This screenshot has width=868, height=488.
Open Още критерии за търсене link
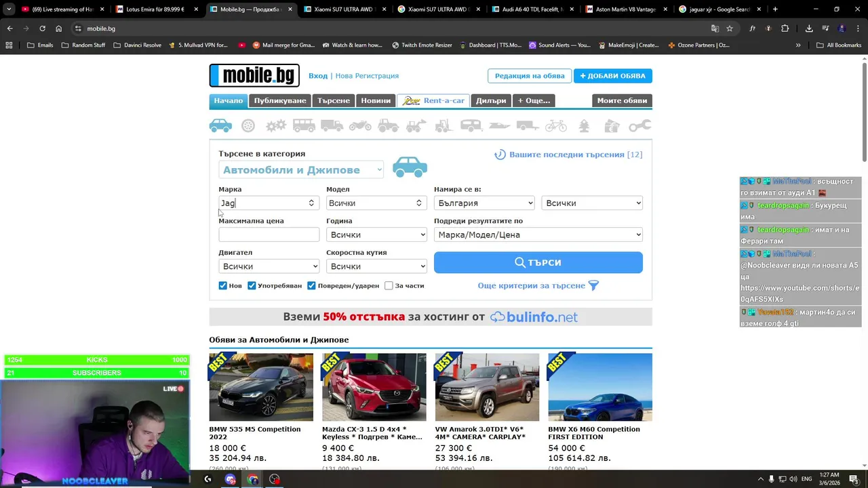(x=538, y=285)
